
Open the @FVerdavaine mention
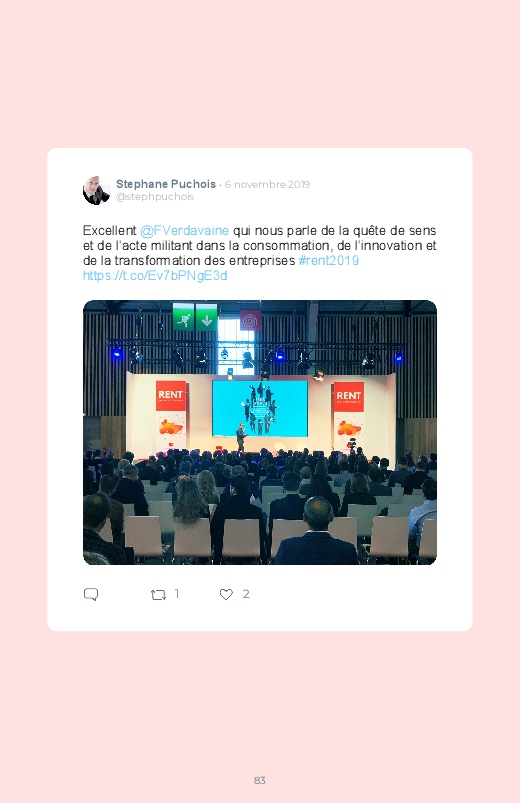coord(184,231)
